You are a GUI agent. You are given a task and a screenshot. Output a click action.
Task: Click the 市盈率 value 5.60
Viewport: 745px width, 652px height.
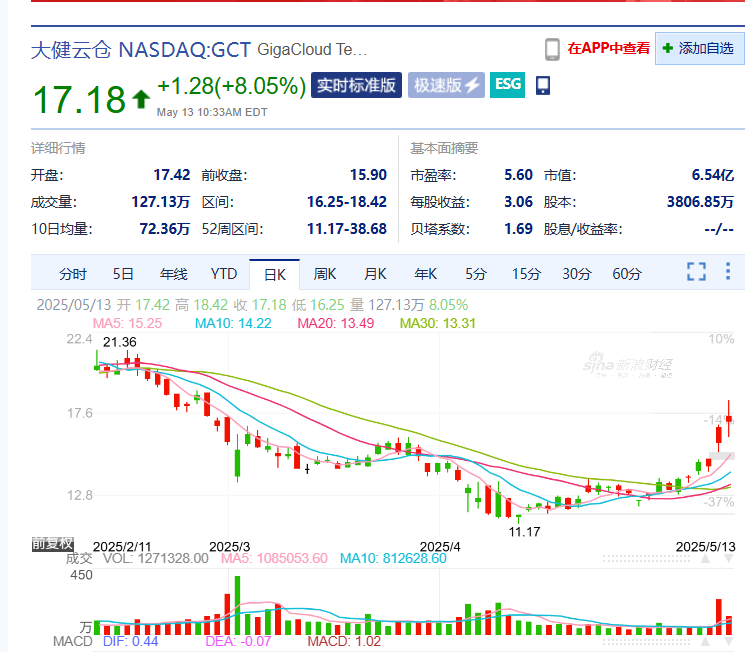[518, 175]
